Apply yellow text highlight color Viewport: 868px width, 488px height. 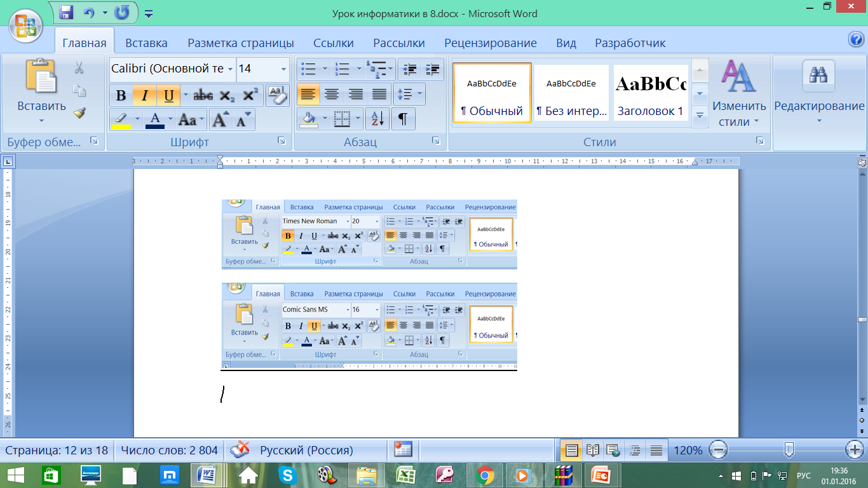(x=121, y=119)
